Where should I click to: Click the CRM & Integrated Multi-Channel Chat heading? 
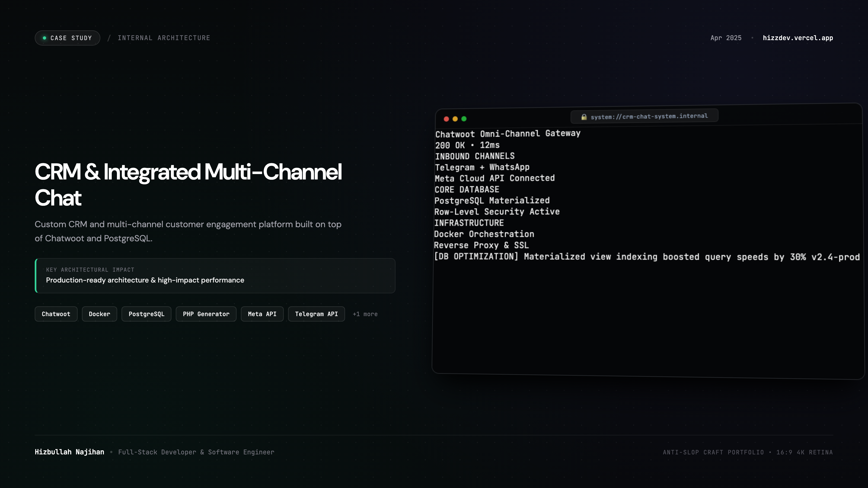(x=188, y=185)
